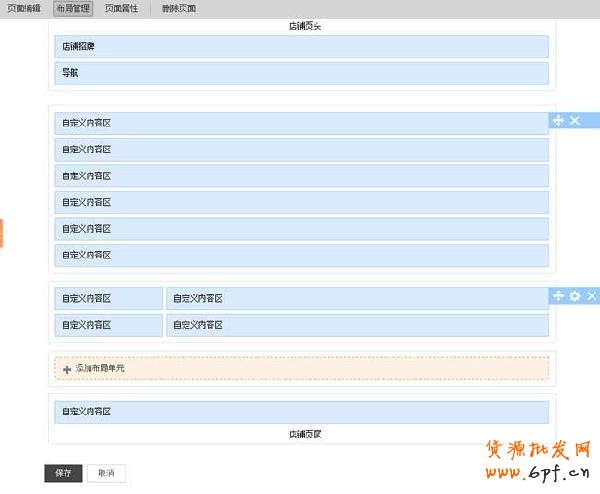Click 删除页面 in top toolbar

pyautogui.click(x=179, y=8)
